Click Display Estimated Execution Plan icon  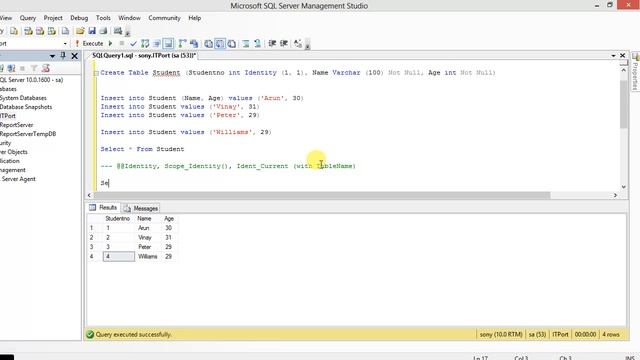point(145,43)
